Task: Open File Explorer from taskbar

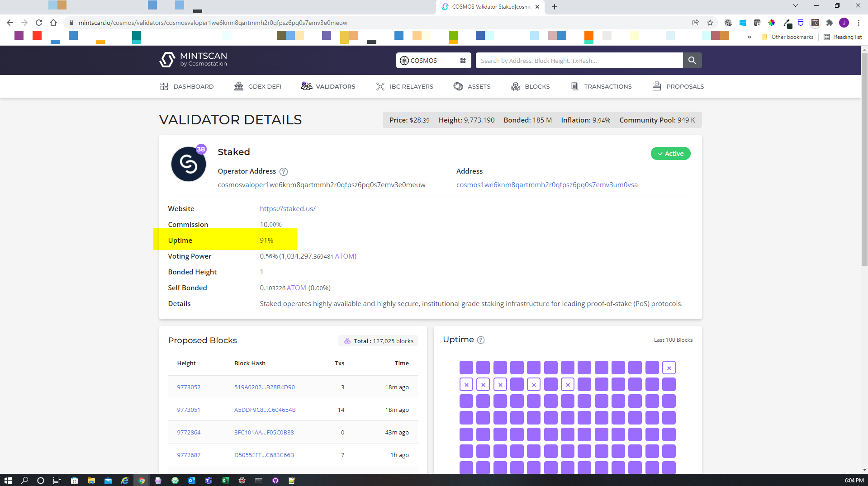Action: (91, 481)
